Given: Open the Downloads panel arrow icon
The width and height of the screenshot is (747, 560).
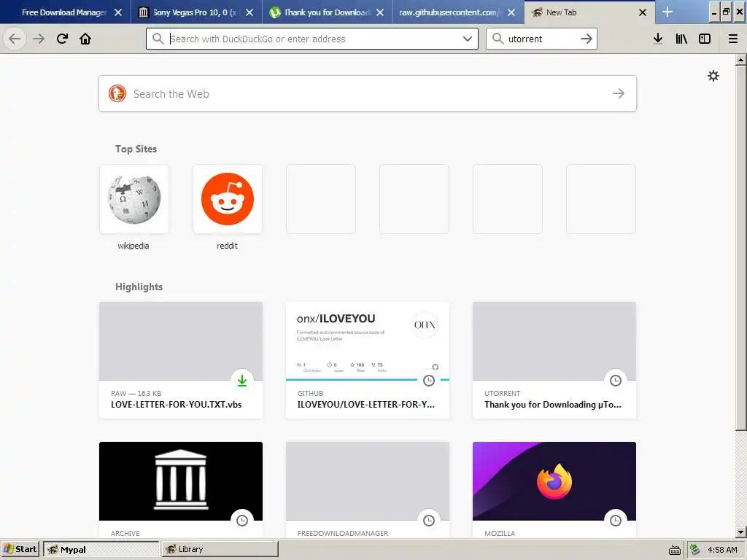Looking at the screenshot, I should pyautogui.click(x=658, y=39).
